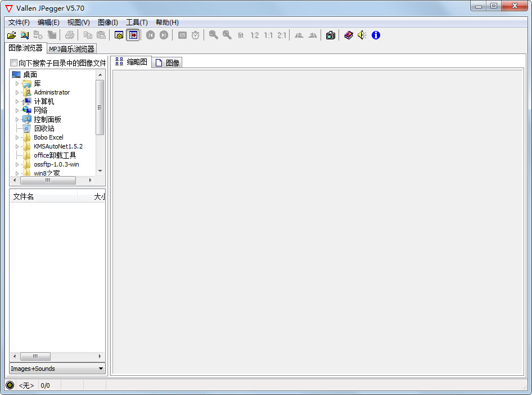Expand the 计算机 tree node
Screen dimensions: 532x395
pyautogui.click(x=17, y=101)
